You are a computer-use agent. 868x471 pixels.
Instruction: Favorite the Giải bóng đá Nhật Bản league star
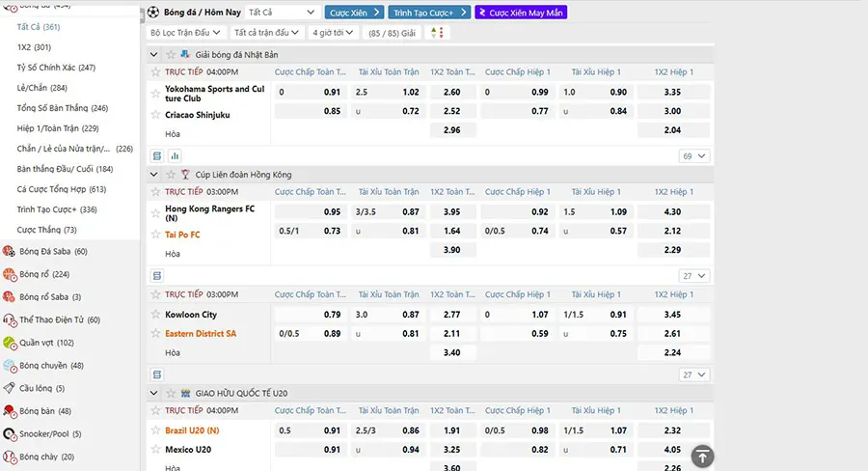coord(171,54)
